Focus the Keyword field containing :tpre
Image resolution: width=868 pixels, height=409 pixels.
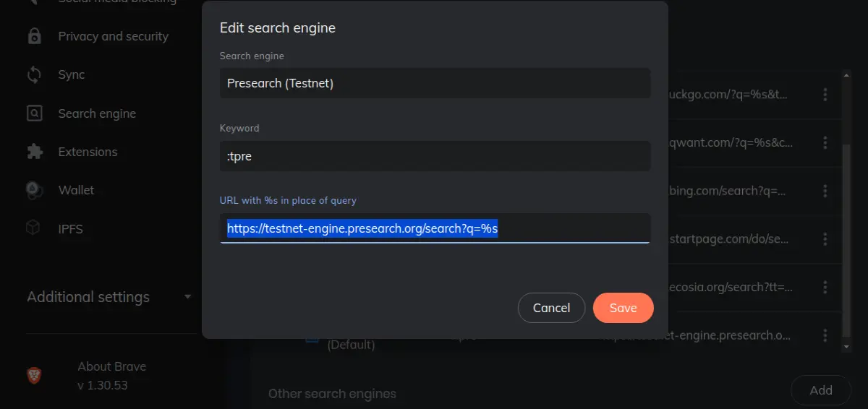[435, 156]
